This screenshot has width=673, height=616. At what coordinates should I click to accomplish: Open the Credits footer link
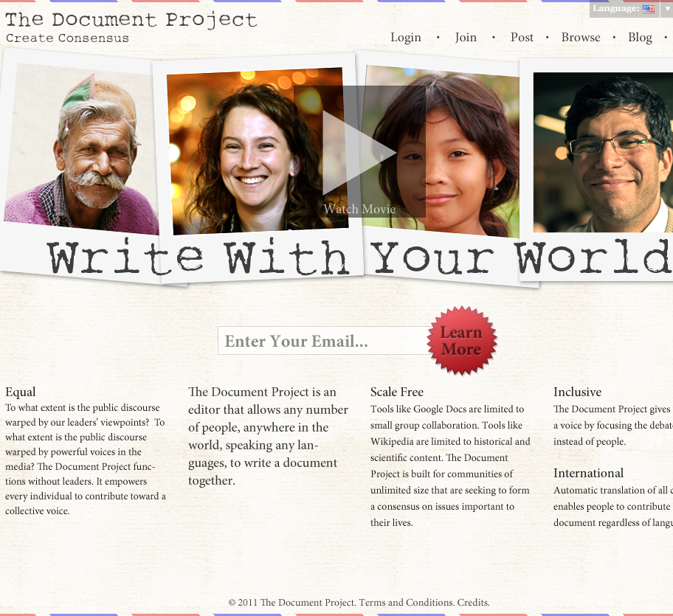click(x=473, y=602)
